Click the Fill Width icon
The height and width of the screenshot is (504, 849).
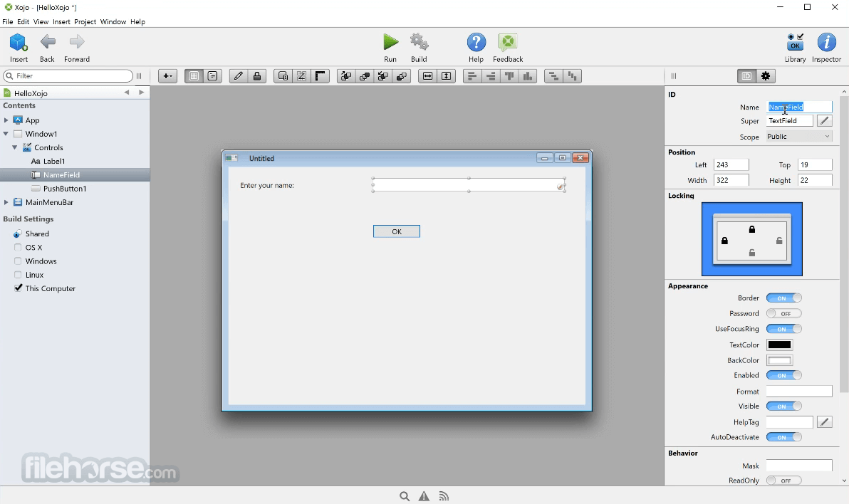[428, 76]
